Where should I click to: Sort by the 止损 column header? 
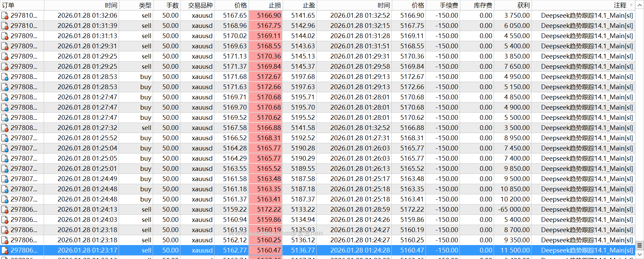click(x=266, y=5)
